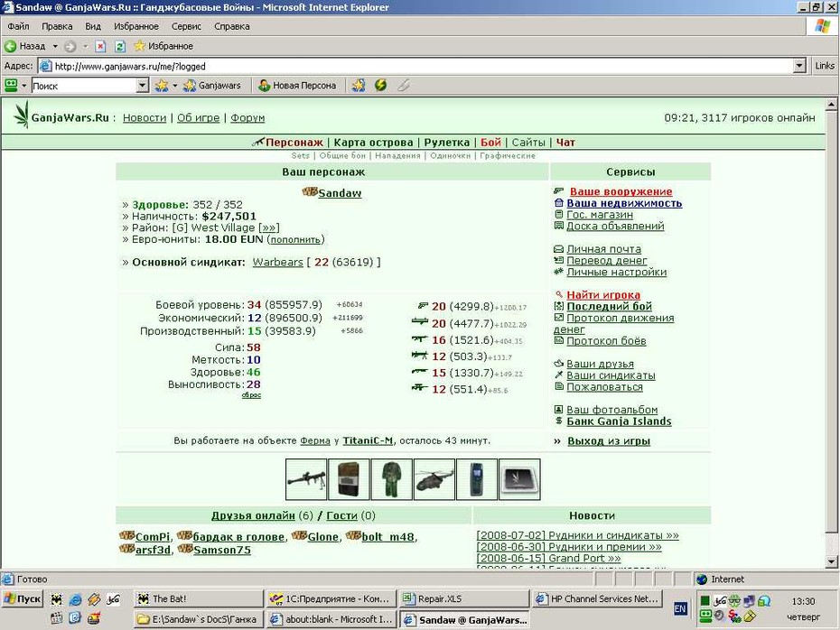Go to the Рулетка section
840x630 pixels.
click(x=447, y=143)
